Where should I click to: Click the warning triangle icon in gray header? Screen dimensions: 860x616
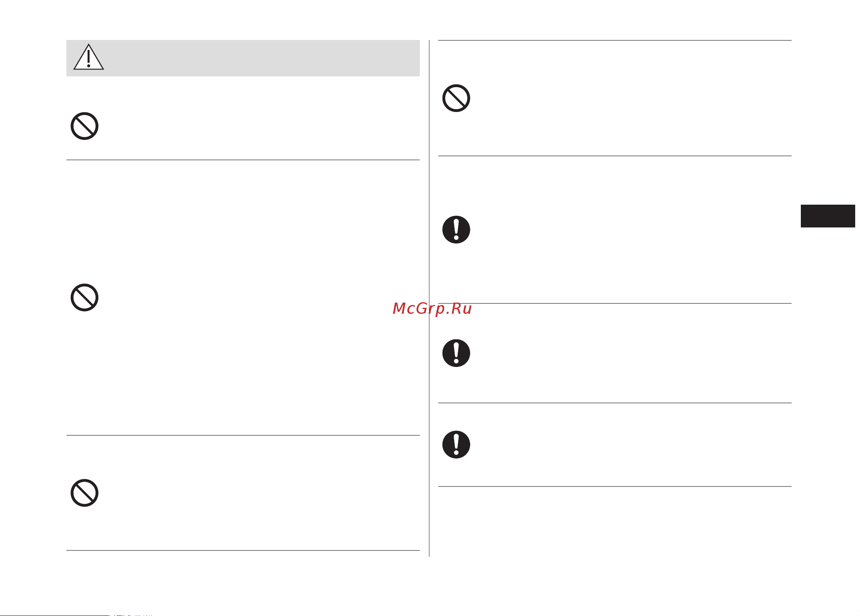click(89, 57)
